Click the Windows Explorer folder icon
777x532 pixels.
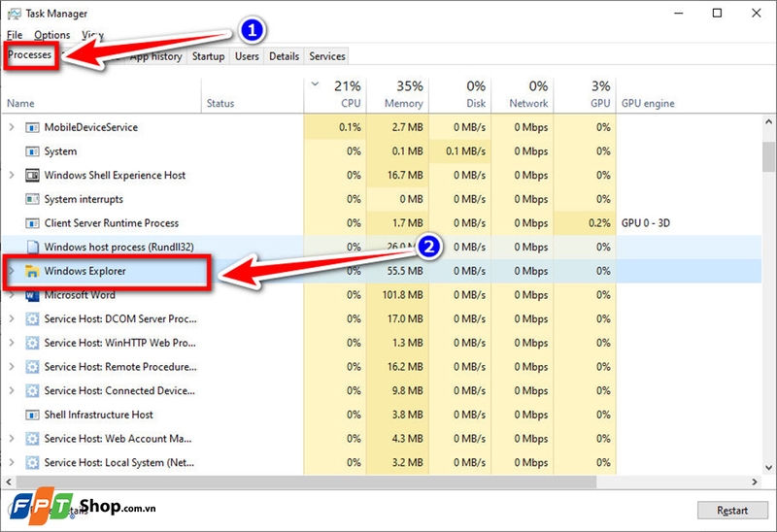(32, 271)
